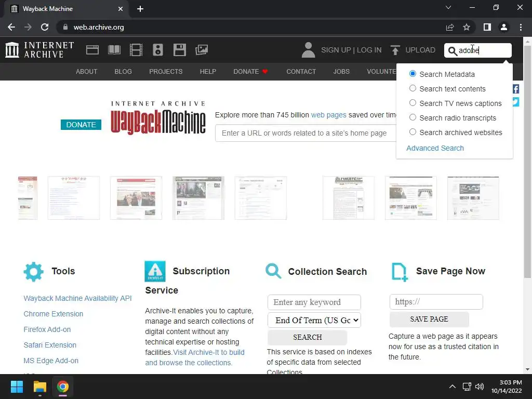The height and width of the screenshot is (399, 532).
Task: Focus the https:// Save Page field
Action: [x=436, y=302]
